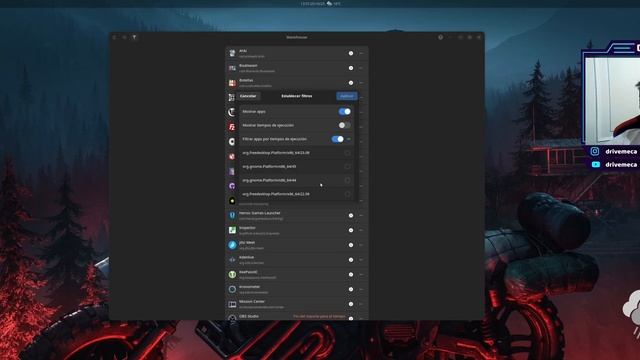Click the KeePassXC app icon

(x=232, y=275)
